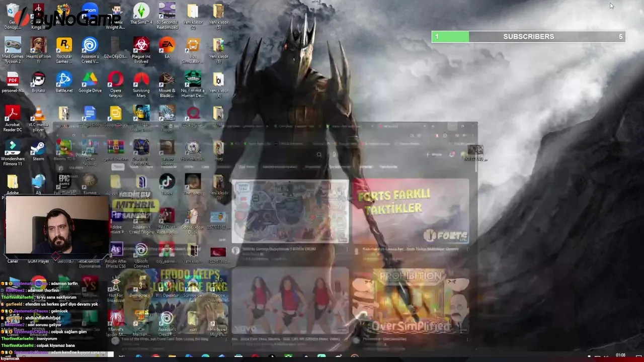Image resolution: width=644 pixels, height=362 pixels.
Task: Open Yeni klasör (6) folder
Action: (x=218, y=50)
